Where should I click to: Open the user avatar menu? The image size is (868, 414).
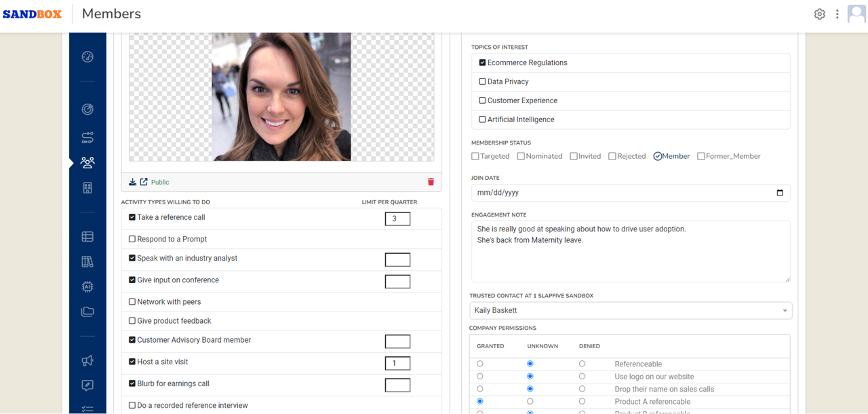(856, 14)
